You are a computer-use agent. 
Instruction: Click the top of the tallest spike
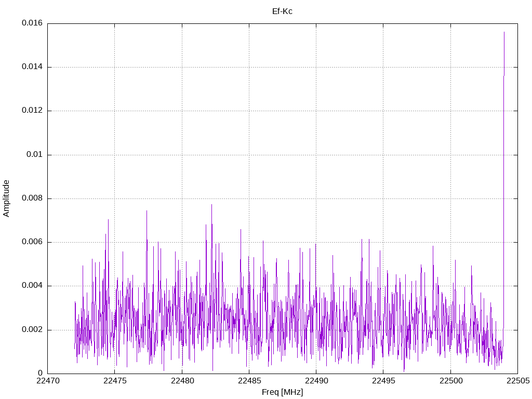[x=504, y=32]
